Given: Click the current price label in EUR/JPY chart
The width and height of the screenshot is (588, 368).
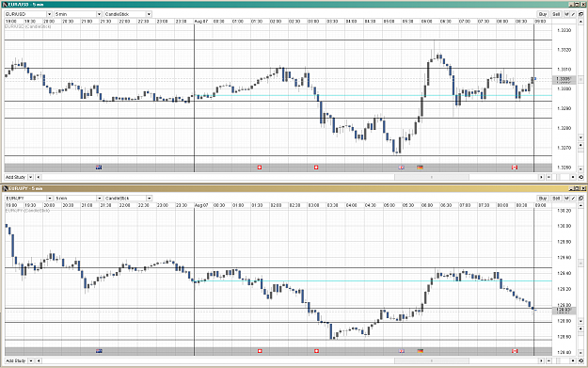Looking at the screenshot, I should [x=564, y=311].
